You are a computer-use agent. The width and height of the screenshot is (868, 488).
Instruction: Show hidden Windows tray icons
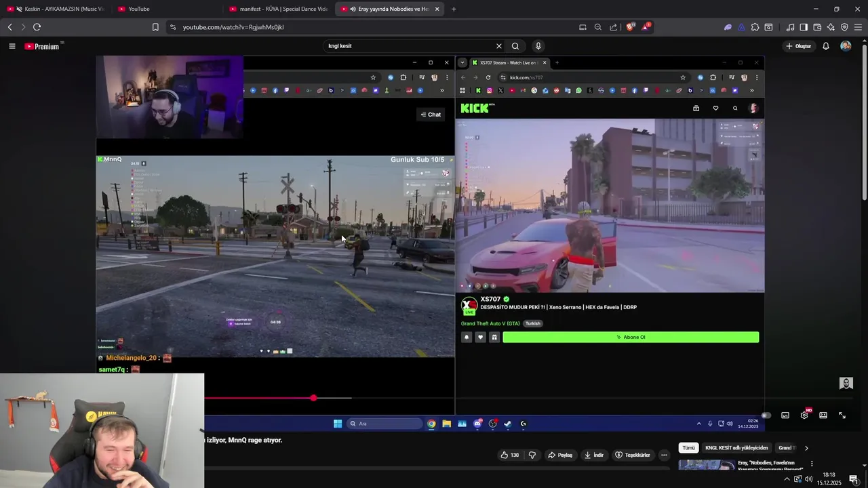tap(787, 479)
